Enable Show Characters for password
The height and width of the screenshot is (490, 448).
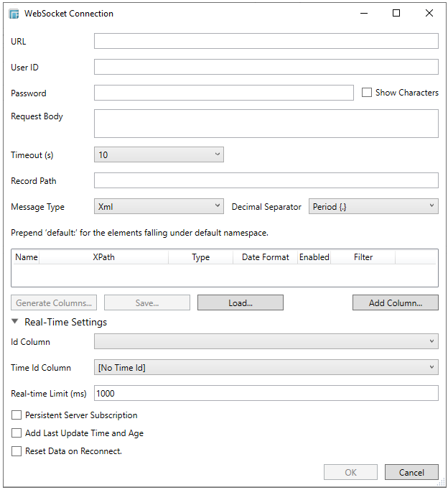[x=367, y=93]
